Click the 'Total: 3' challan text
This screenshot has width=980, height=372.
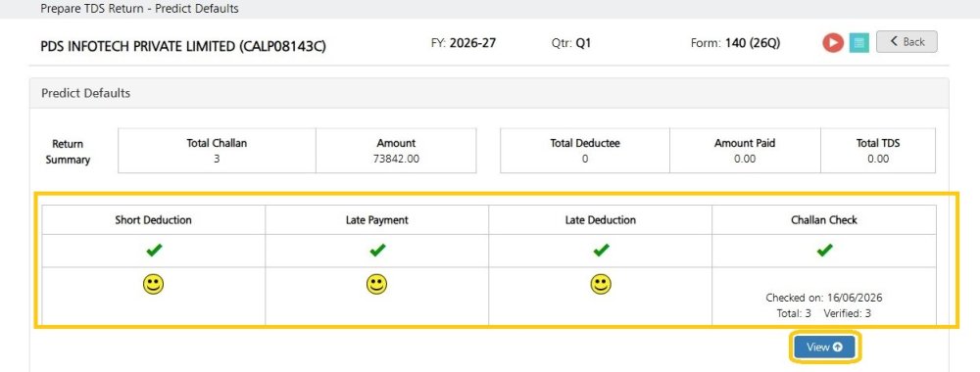[794, 313]
